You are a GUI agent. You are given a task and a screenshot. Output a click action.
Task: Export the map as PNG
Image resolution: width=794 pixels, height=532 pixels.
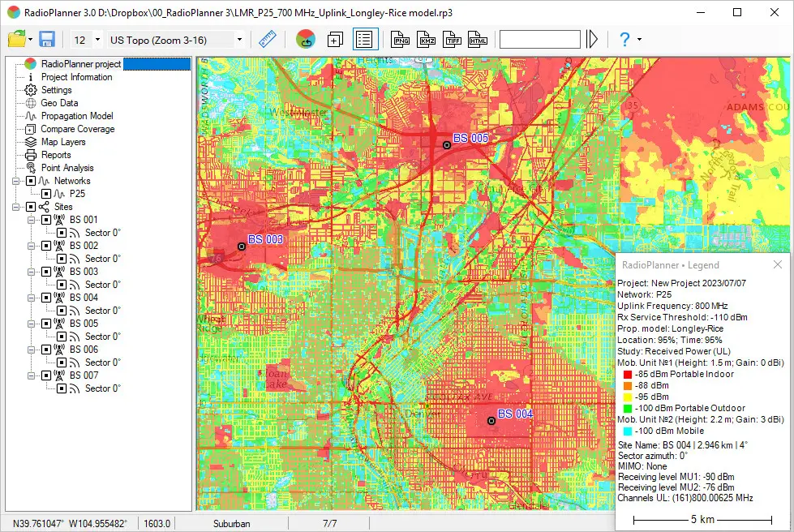click(401, 39)
